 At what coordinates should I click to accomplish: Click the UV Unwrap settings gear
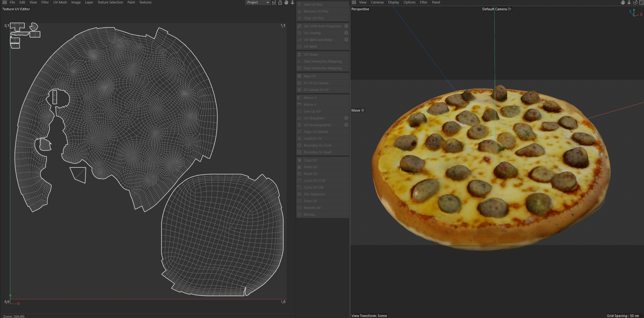point(346,33)
